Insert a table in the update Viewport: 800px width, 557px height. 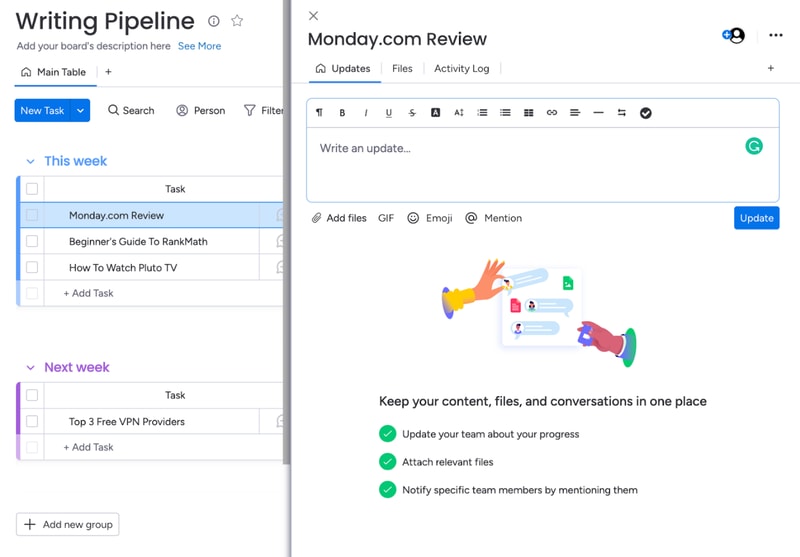tap(529, 113)
